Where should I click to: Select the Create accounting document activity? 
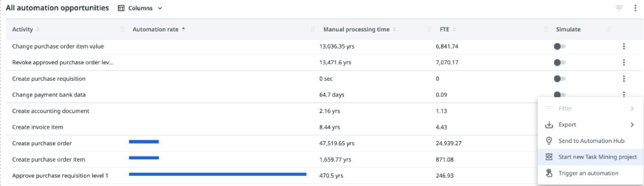(x=51, y=111)
